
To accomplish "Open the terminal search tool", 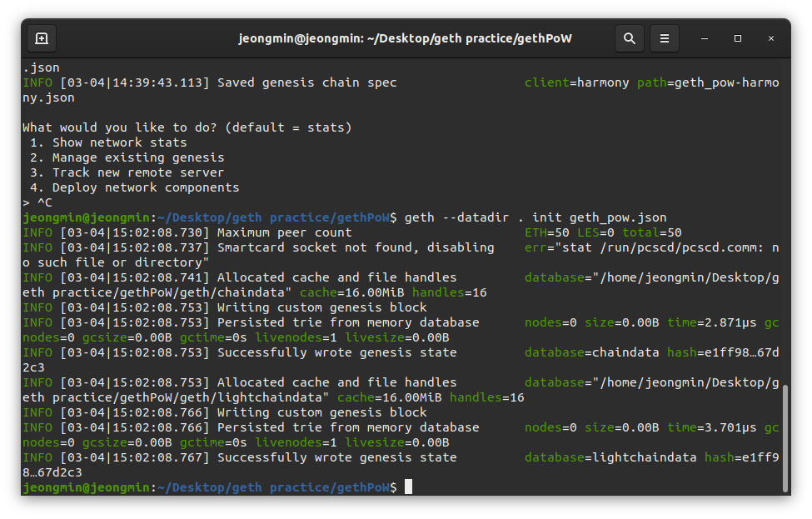I will [x=630, y=38].
